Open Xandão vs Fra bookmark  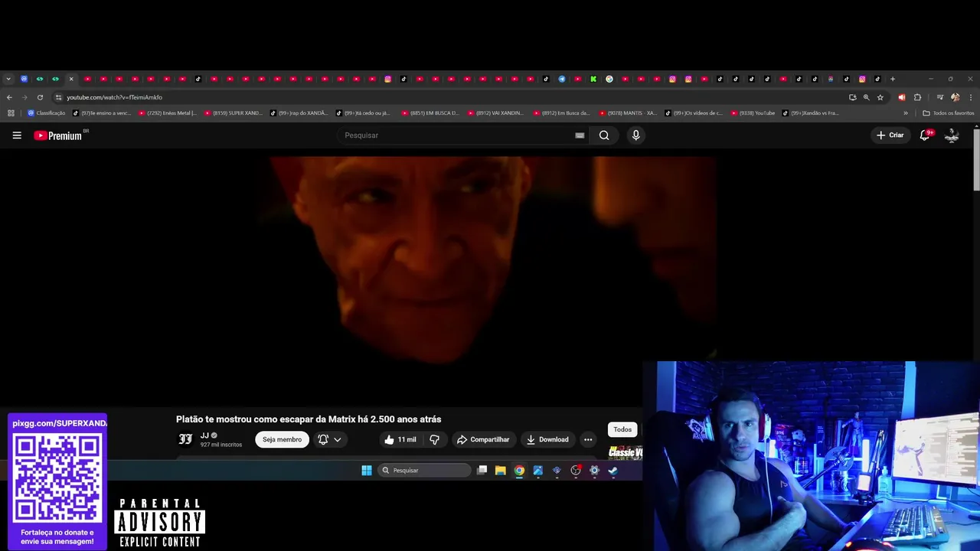coord(810,113)
